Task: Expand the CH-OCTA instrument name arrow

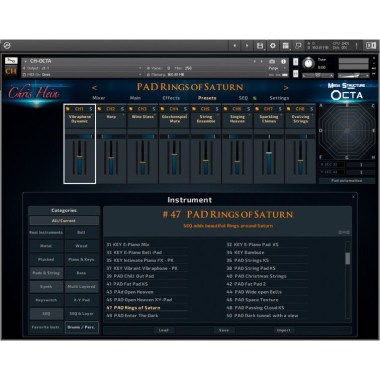Action: point(26,61)
